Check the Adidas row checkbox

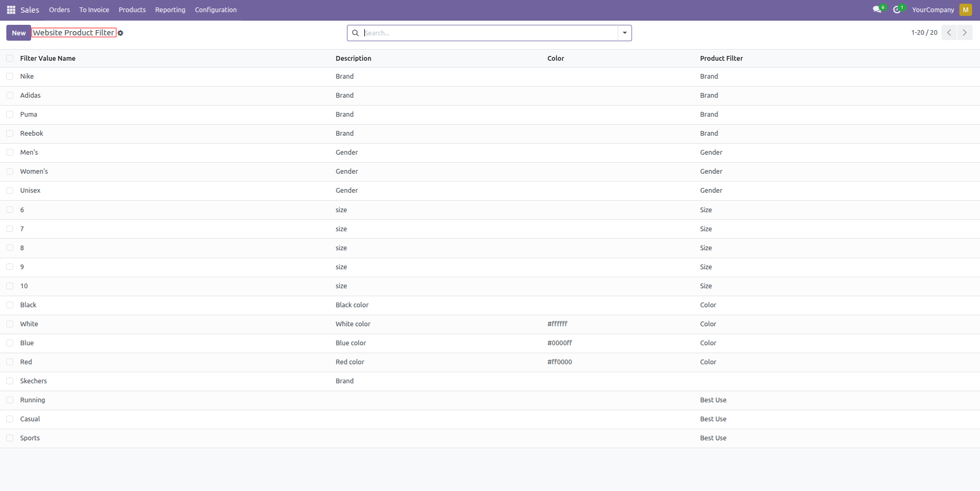click(x=10, y=96)
